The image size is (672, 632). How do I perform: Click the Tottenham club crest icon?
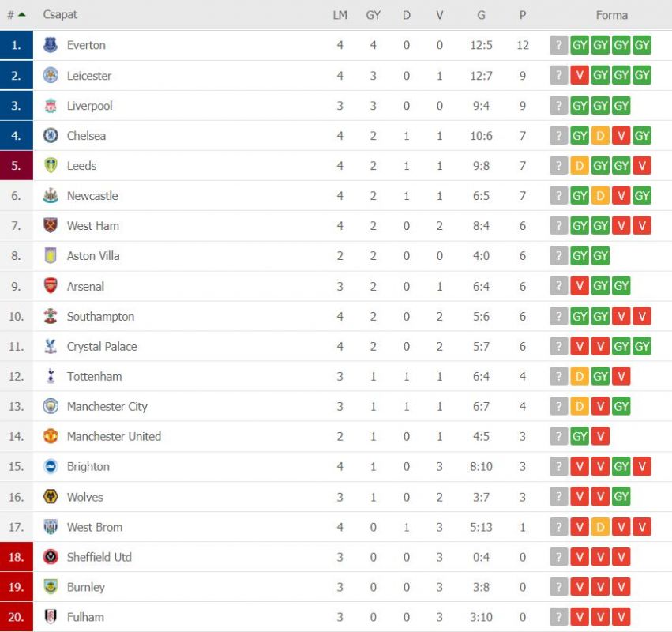(51, 376)
